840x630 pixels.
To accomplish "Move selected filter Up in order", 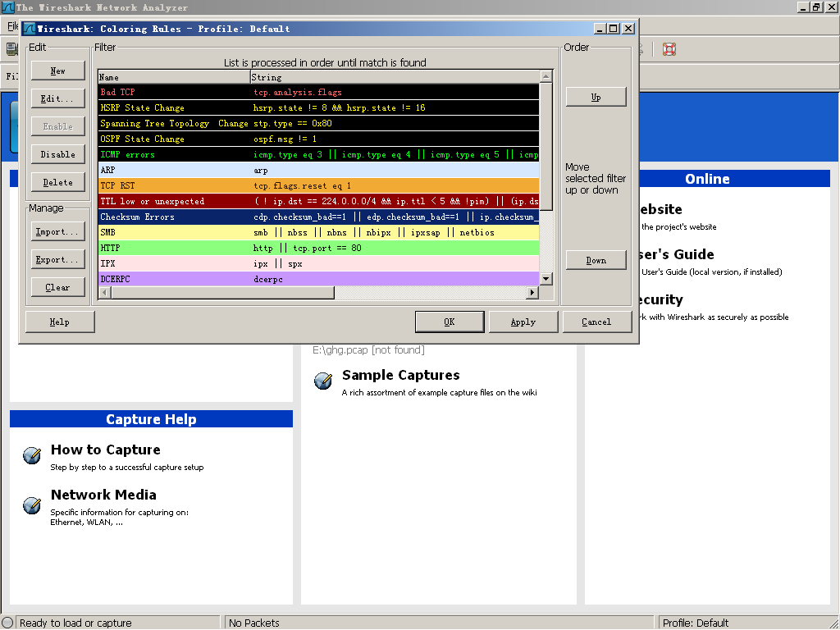I will [596, 97].
